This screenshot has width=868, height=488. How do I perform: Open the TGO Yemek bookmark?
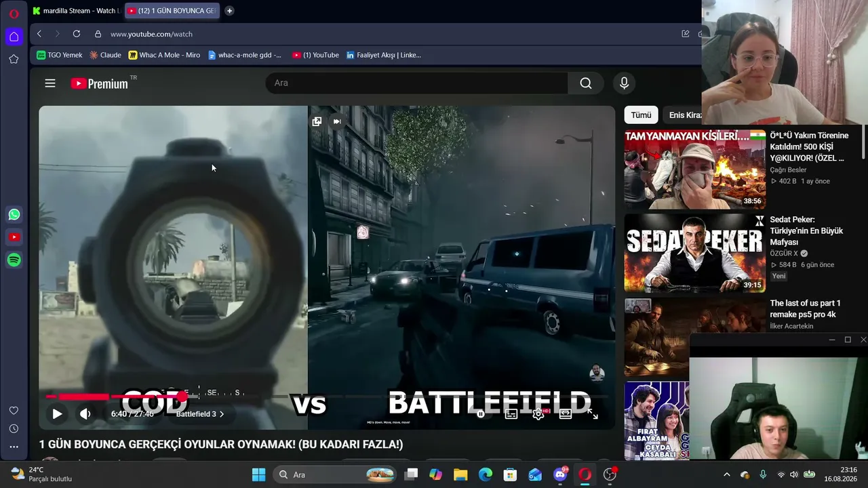60,55
